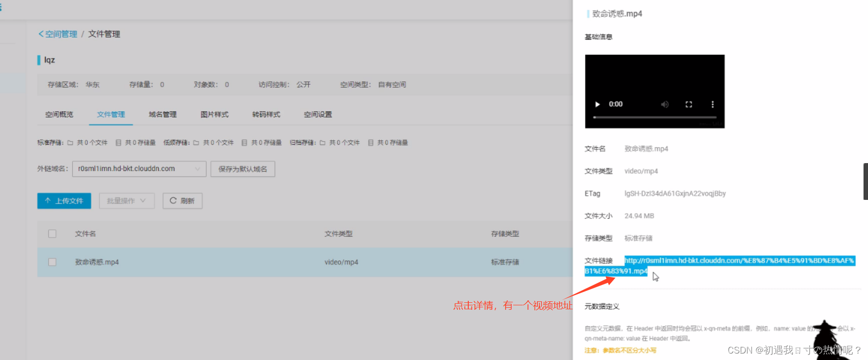Image resolution: width=868 pixels, height=360 pixels.
Task: Click the 标准存储 value in detail panel
Action: pyautogui.click(x=639, y=238)
